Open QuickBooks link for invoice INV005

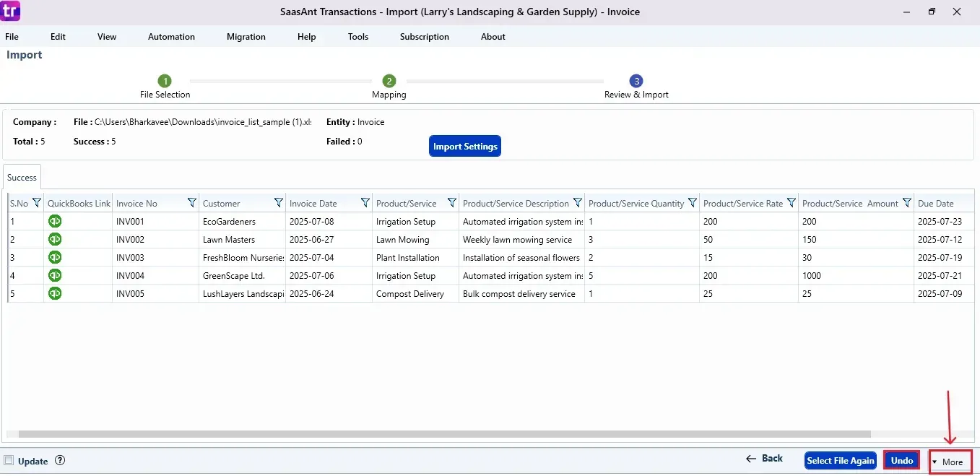55,293
